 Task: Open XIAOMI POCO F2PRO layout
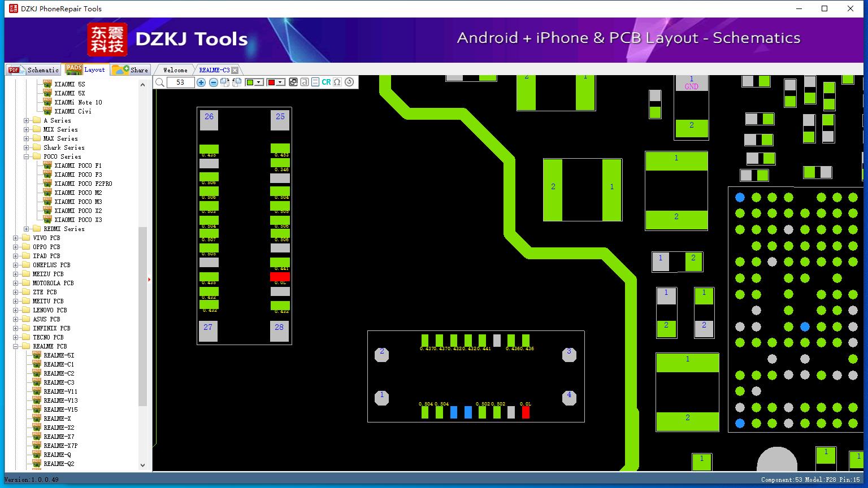click(x=83, y=184)
